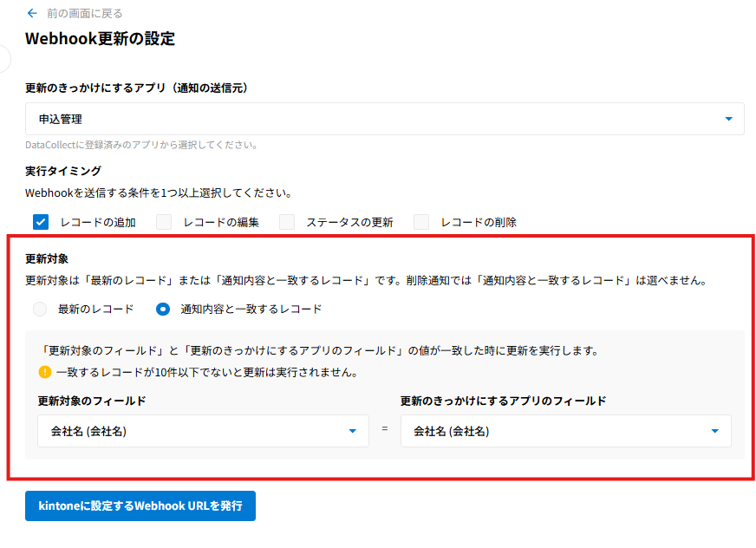The width and height of the screenshot is (756, 548).
Task: Click caret arrow of the right-side 会社名 select
Action: [x=715, y=431]
